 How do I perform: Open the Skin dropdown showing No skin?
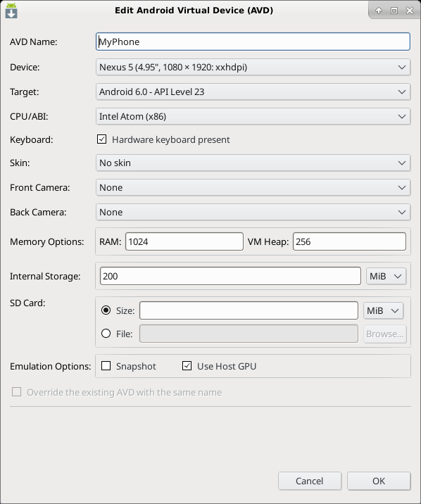pos(253,163)
